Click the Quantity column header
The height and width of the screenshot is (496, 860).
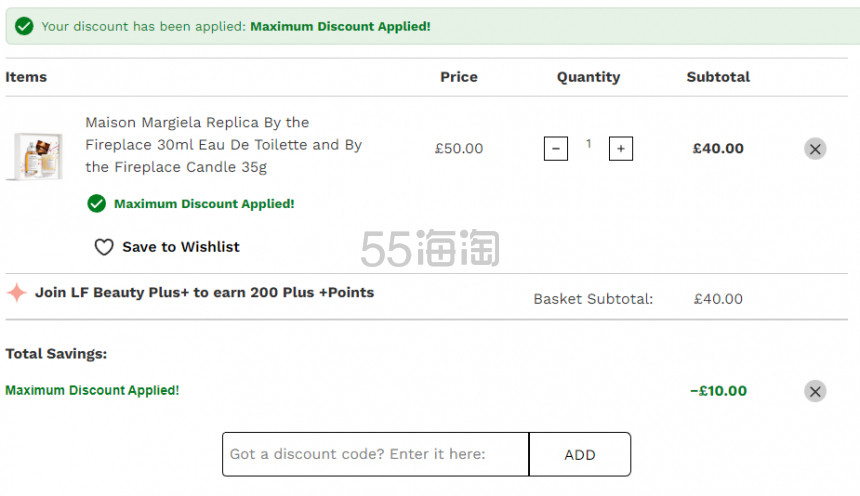(x=588, y=77)
